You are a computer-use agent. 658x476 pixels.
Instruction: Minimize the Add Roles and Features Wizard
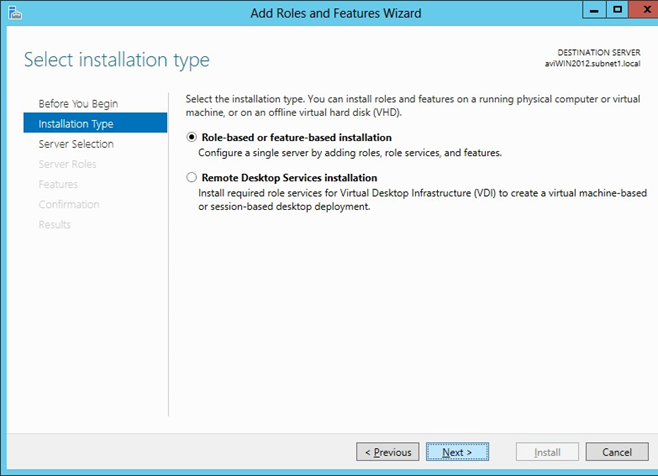tap(594, 11)
